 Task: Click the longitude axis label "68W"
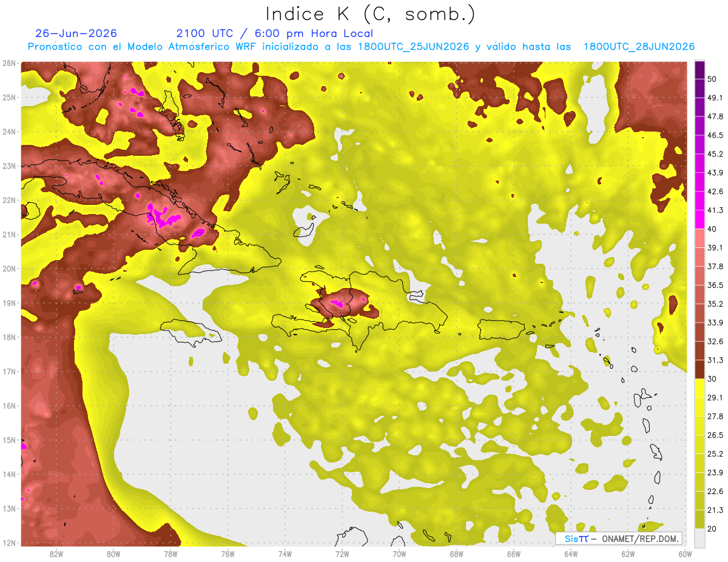[456, 554]
